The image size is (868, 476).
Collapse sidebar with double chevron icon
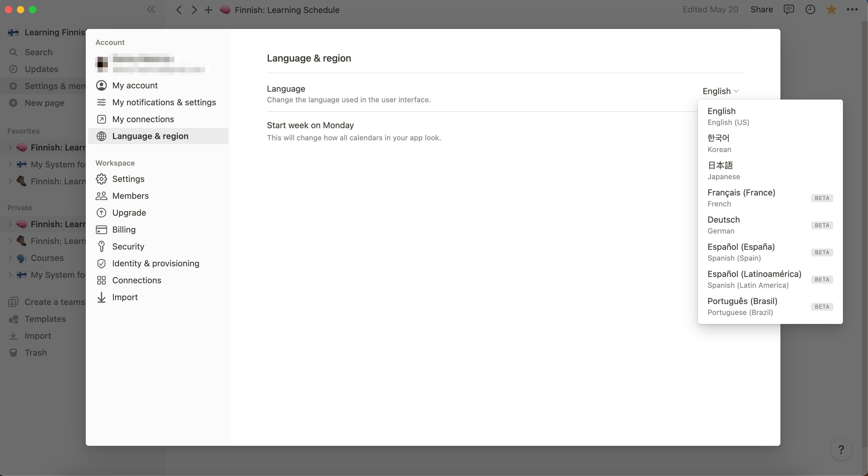click(x=151, y=10)
